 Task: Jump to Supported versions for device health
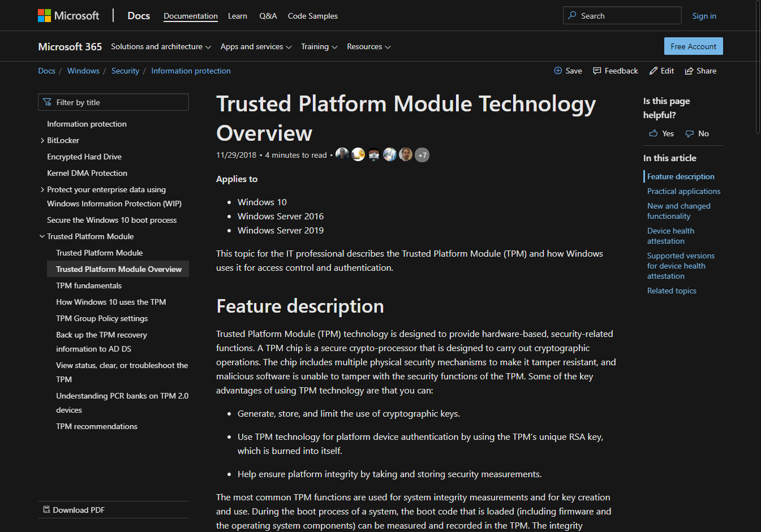[681, 266]
